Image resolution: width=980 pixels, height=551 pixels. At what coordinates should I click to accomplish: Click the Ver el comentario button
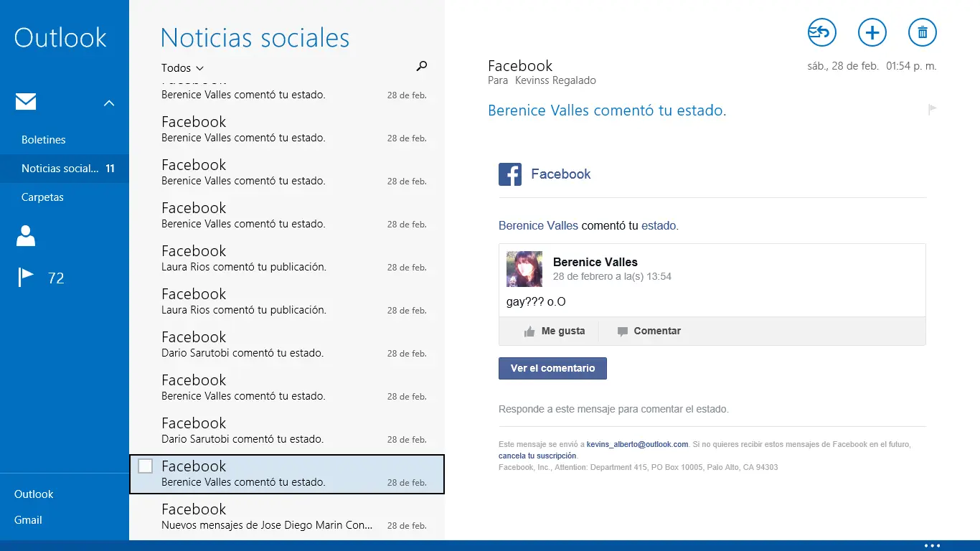point(552,368)
